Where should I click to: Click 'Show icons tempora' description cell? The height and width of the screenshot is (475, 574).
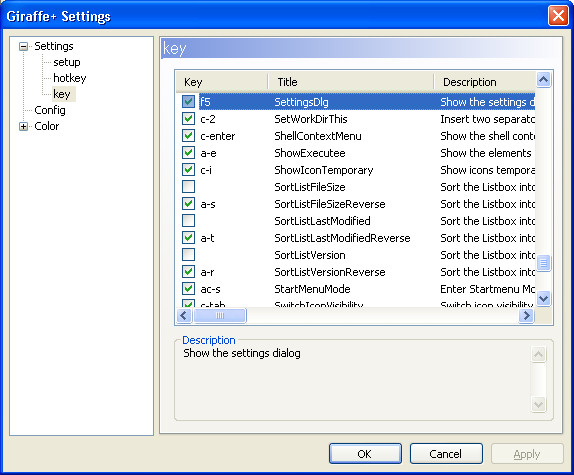[487, 170]
